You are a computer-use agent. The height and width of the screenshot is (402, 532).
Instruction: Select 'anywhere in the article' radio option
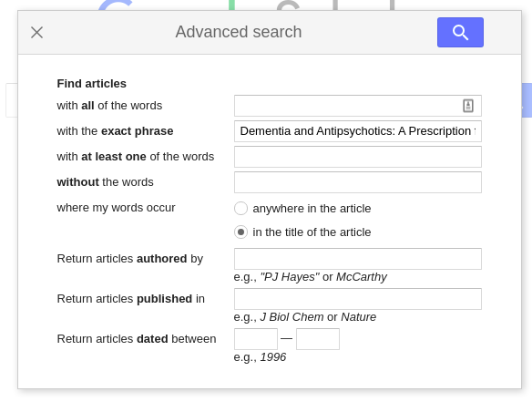(240, 208)
